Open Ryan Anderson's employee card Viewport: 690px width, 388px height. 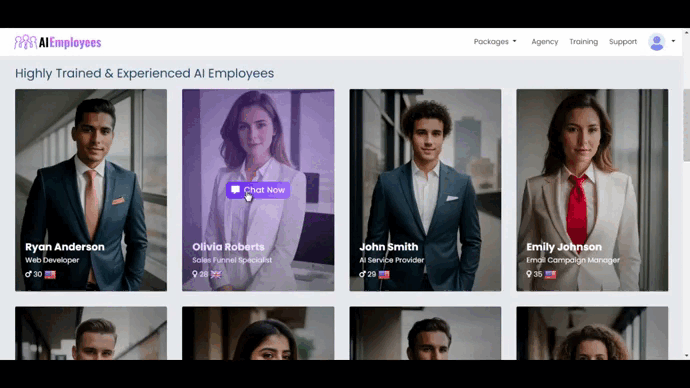91,190
